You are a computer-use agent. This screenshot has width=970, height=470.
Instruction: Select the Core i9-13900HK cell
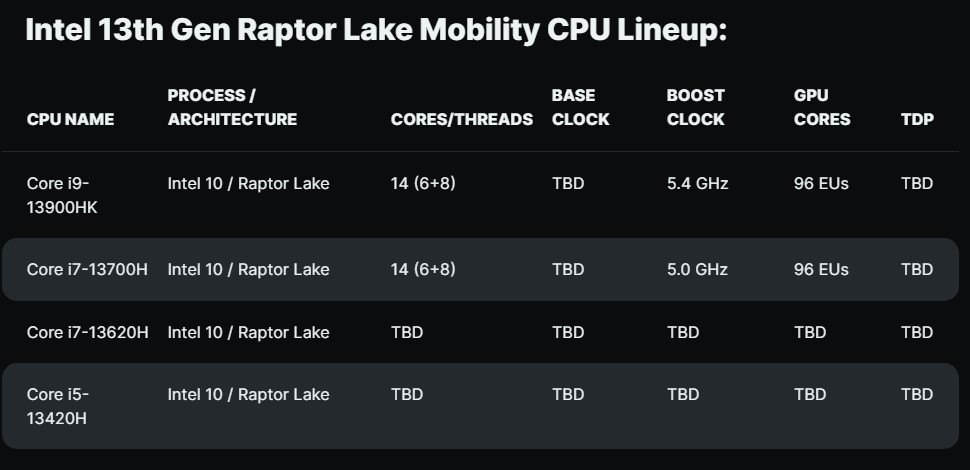click(64, 194)
